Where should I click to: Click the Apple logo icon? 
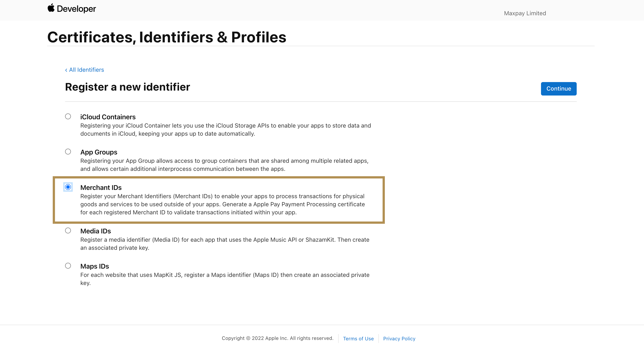tap(51, 8)
